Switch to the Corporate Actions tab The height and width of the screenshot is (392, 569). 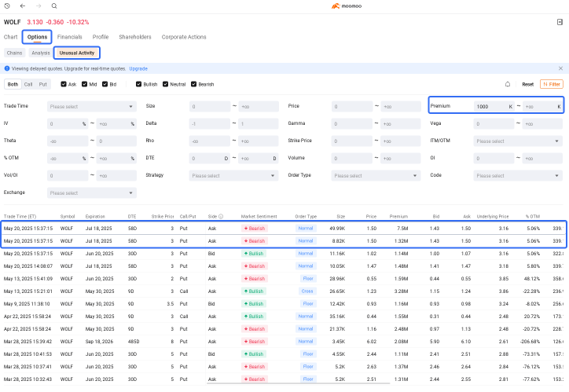pyautogui.click(x=184, y=37)
